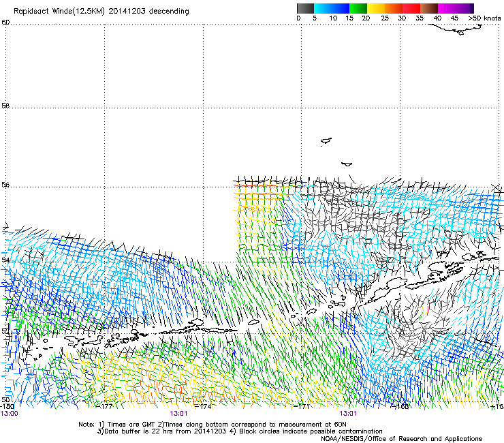This screenshot has width=504, height=443.
Task: Select the brown 35-40 knots legend segment
Action: point(429,8)
